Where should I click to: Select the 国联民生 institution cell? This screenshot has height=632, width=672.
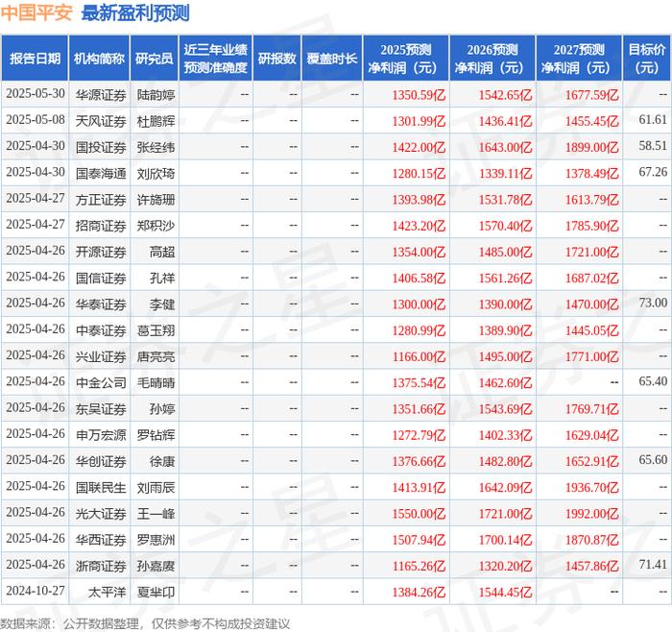101,487
